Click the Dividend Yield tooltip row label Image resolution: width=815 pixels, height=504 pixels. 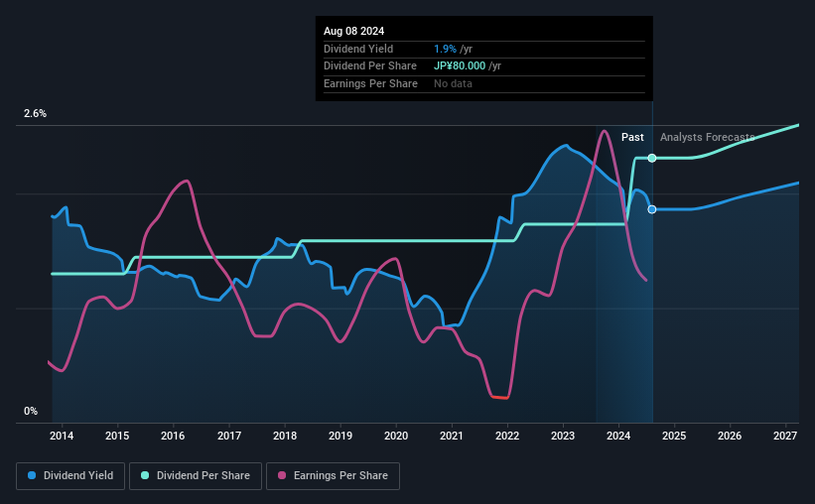pyautogui.click(x=358, y=49)
